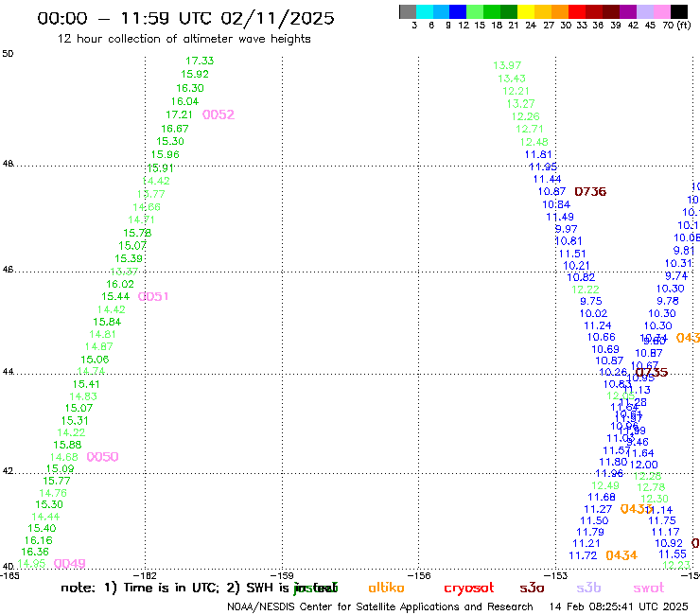Click the light green value 13.97
Image resolution: width=700 pixels, height=615 pixels.
(507, 65)
